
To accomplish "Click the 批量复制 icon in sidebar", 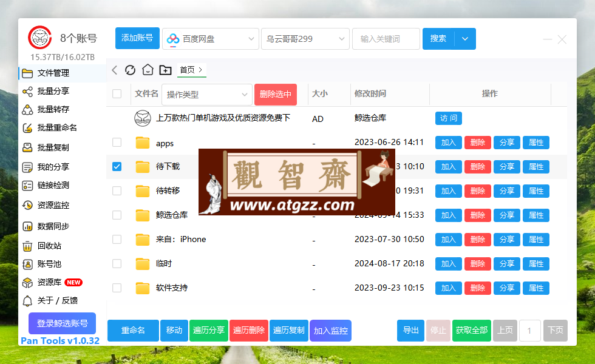I will (27, 147).
